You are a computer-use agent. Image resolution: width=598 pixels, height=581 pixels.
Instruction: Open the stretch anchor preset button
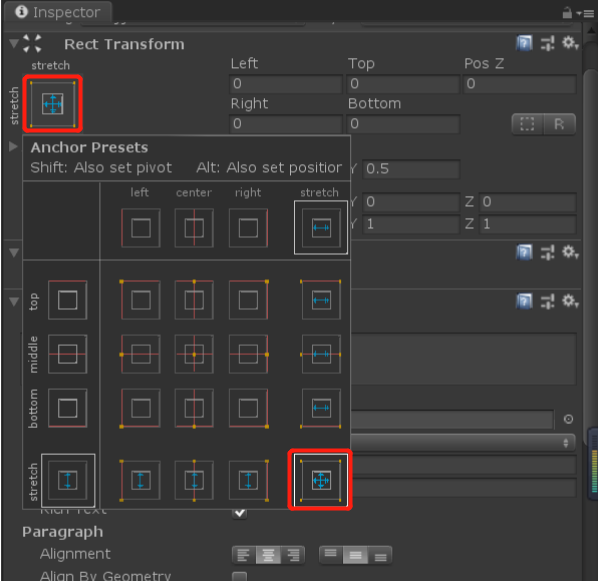pos(53,104)
